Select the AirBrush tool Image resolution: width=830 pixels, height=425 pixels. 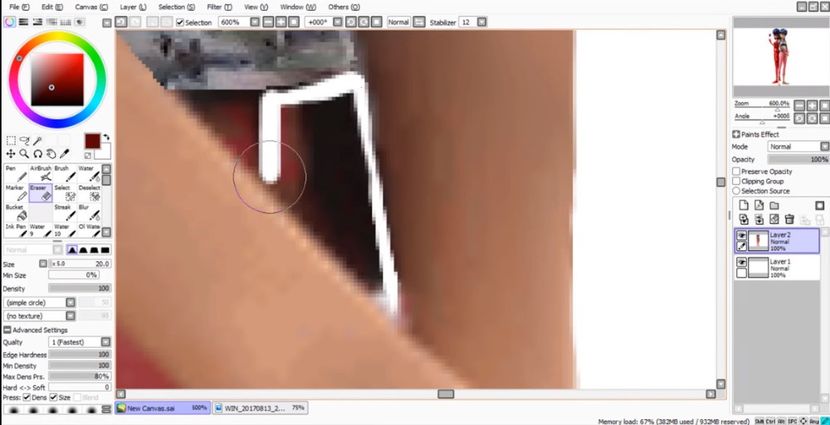(x=40, y=173)
